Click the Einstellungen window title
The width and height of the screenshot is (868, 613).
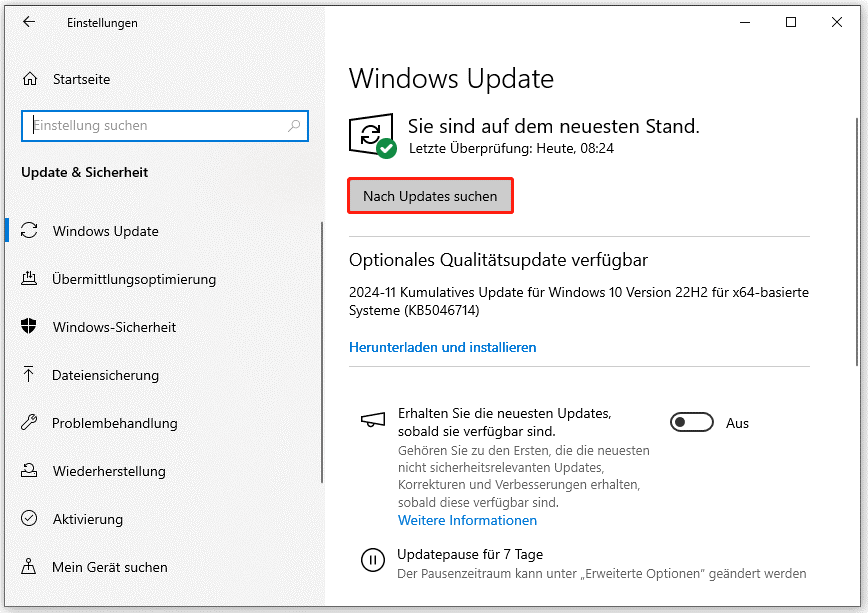(x=102, y=23)
